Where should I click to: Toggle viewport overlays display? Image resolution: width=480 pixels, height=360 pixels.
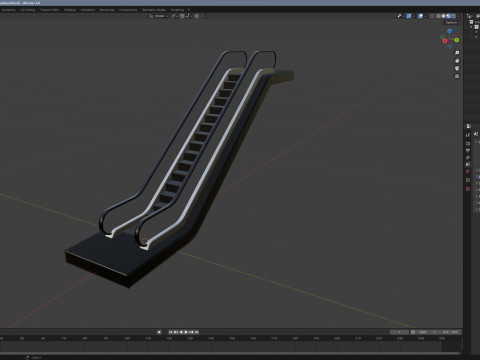coord(420,16)
